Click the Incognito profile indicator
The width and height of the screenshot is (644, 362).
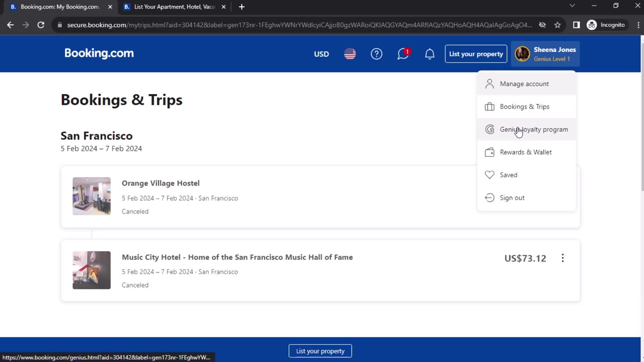click(606, 25)
